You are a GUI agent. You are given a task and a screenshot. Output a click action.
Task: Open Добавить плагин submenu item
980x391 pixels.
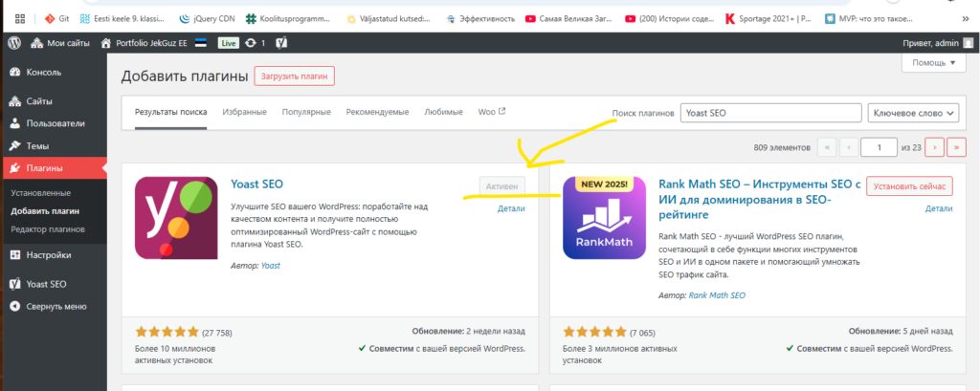pos(45,211)
